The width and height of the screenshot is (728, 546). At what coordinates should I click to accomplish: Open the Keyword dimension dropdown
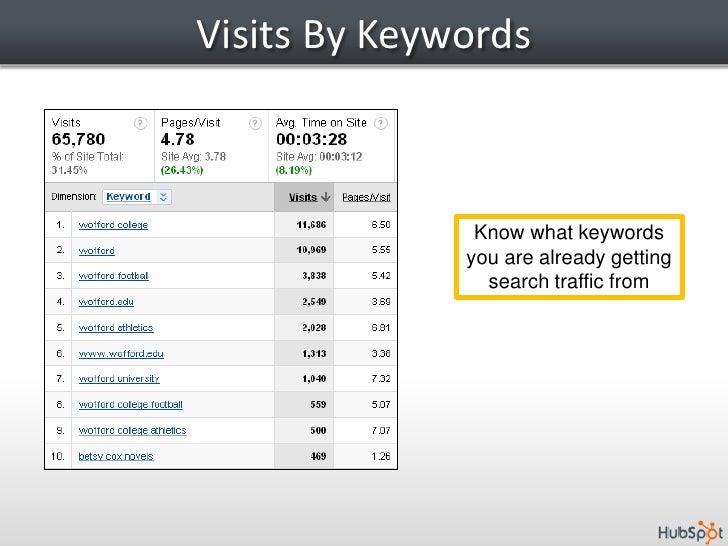(137, 197)
